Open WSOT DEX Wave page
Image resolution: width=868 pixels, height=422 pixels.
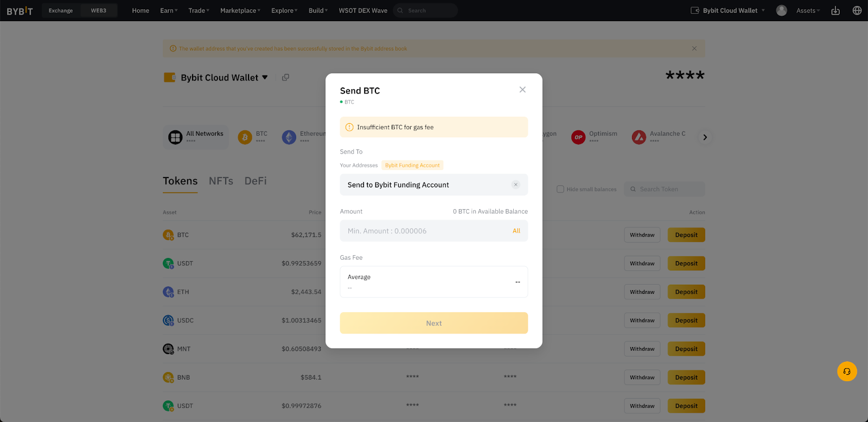[363, 10]
